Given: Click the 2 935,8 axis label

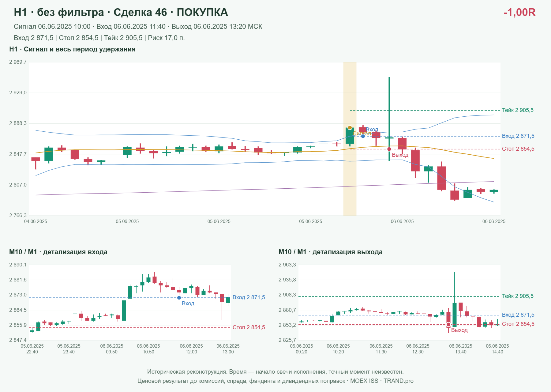Looking at the screenshot, I should click(x=287, y=280).
